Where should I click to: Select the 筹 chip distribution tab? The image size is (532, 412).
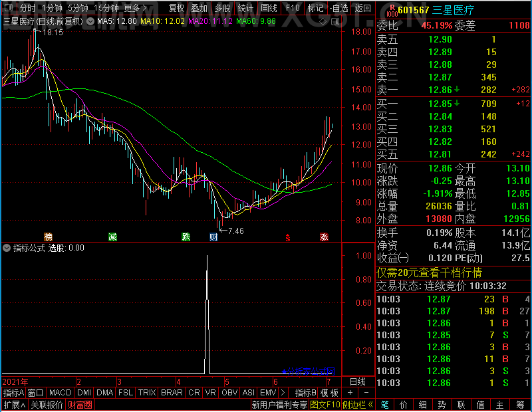[521, 405]
